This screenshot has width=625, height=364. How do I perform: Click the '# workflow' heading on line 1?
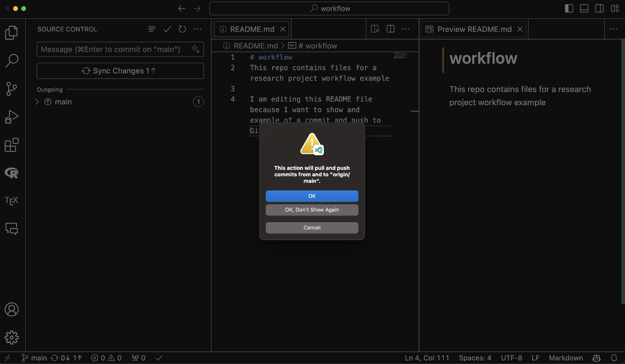[x=271, y=57]
